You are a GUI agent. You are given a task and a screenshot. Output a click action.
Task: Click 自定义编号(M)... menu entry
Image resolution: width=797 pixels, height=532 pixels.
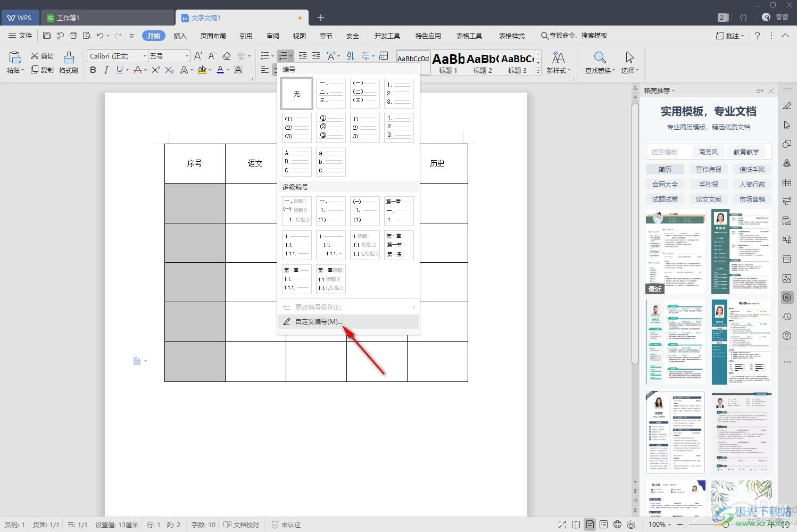coord(348,321)
